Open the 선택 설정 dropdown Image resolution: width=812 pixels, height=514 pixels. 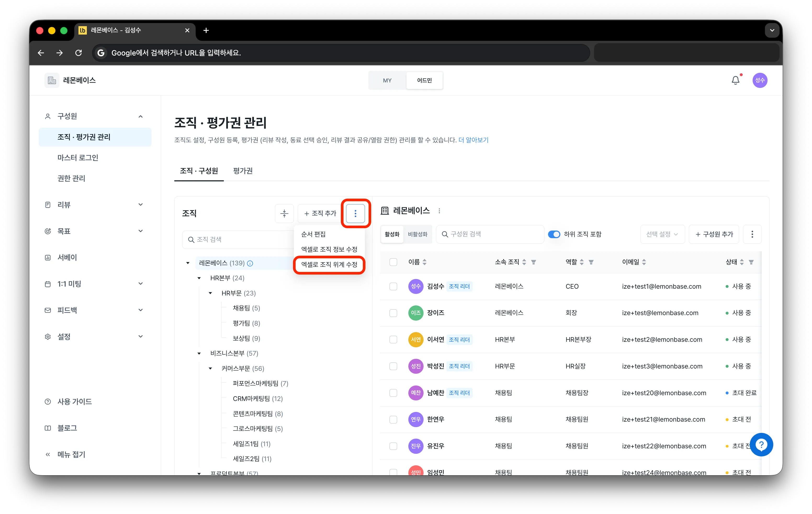662,234
